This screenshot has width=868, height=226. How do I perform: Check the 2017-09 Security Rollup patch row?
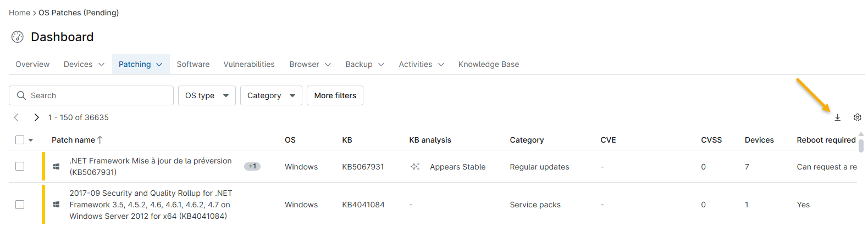pyautogui.click(x=20, y=205)
